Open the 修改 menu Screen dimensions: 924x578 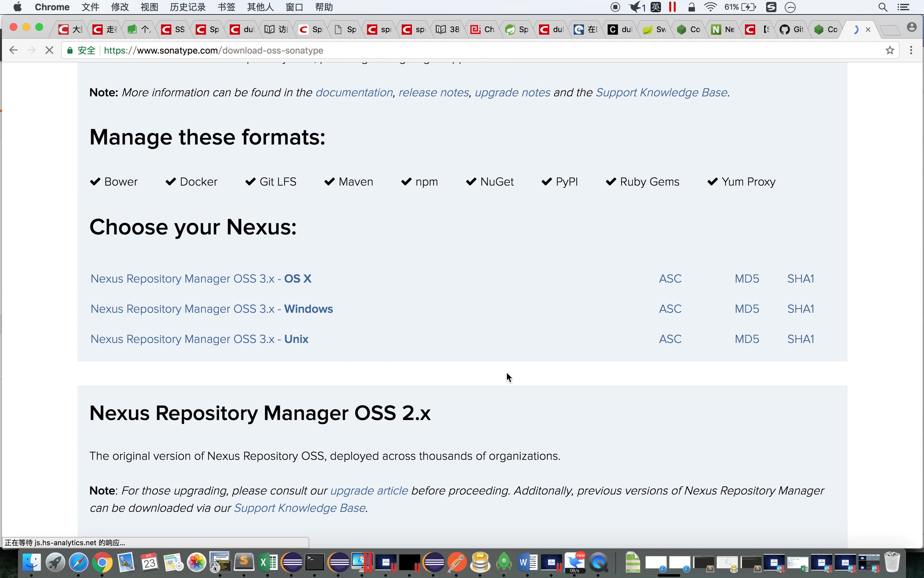[x=120, y=7]
